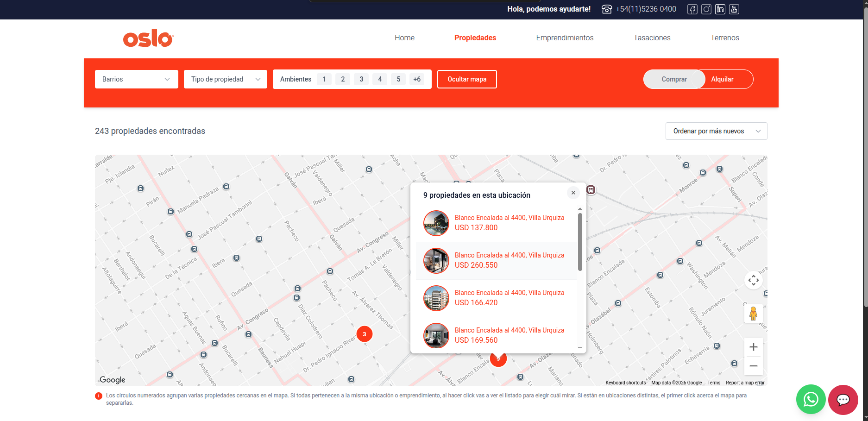Open the red live chat bubble
Image resolution: width=868 pixels, height=421 pixels.
click(843, 400)
